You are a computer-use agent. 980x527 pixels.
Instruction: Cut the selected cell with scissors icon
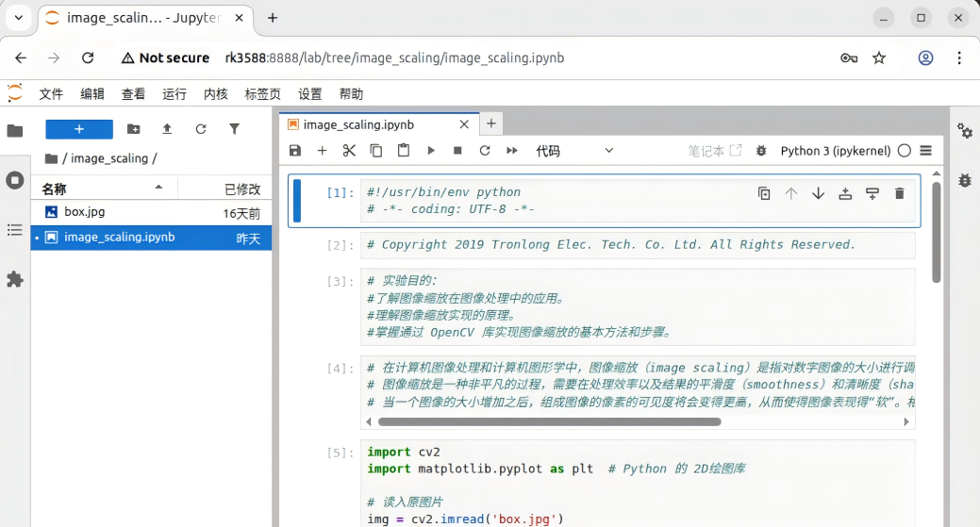click(x=349, y=151)
